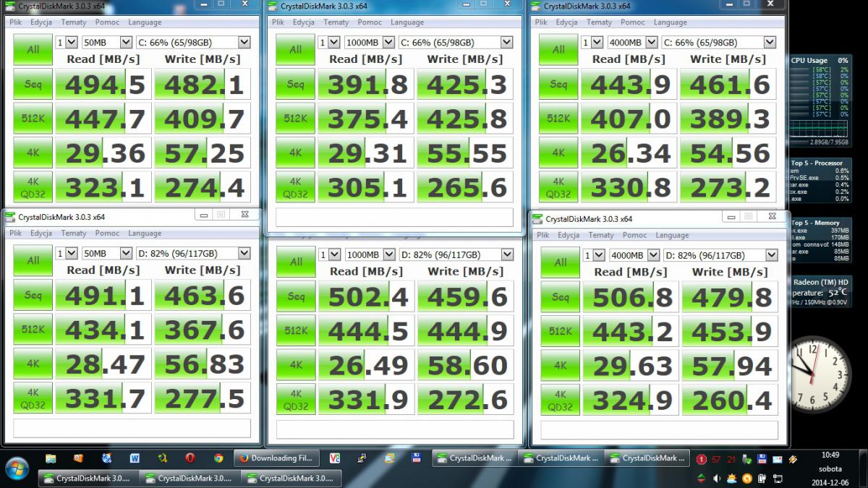Screen dimensions: 868x488
Task: Switch to Firefox 'Downloading Fil...' taskbar button
Action: 277,458
